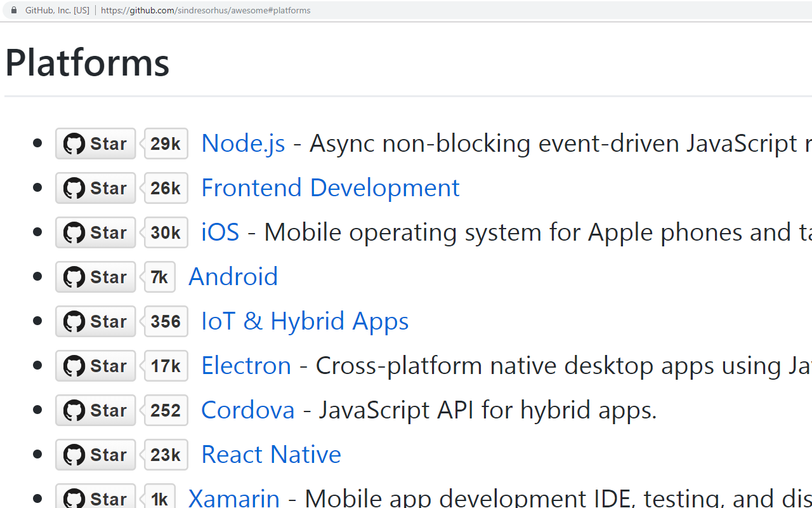Open the Frontend Development link
Image resolution: width=812 pixels, height=508 pixels.
(330, 188)
